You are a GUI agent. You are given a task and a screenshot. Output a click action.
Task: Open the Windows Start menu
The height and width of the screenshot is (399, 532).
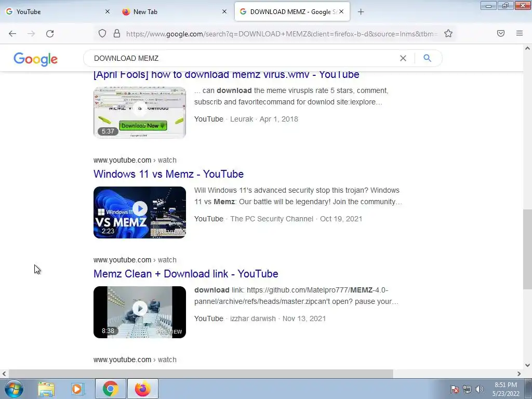(x=14, y=389)
